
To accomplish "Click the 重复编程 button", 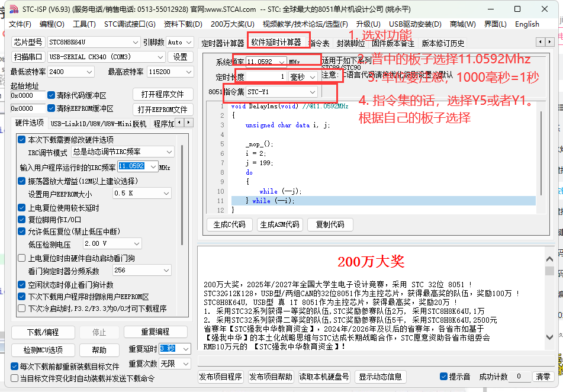I will click(x=156, y=332).
